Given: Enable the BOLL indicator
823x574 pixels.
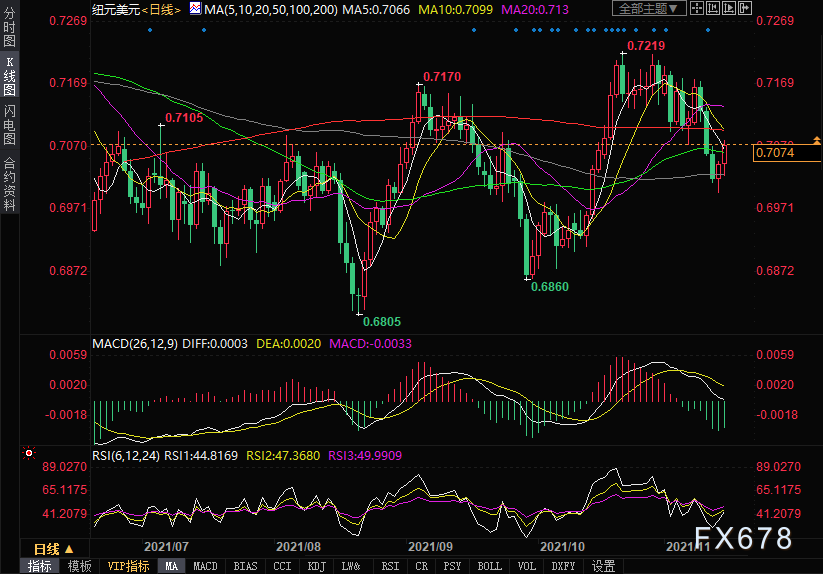Looking at the screenshot, I should (489, 566).
